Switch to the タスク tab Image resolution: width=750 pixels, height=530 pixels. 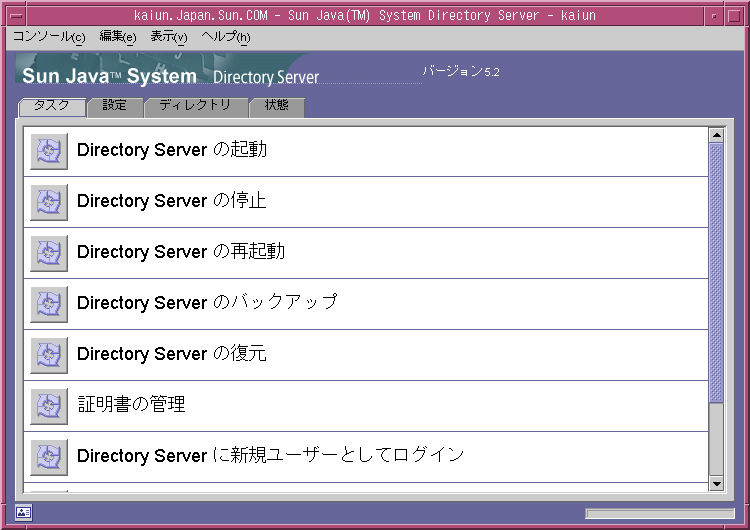[x=52, y=106]
